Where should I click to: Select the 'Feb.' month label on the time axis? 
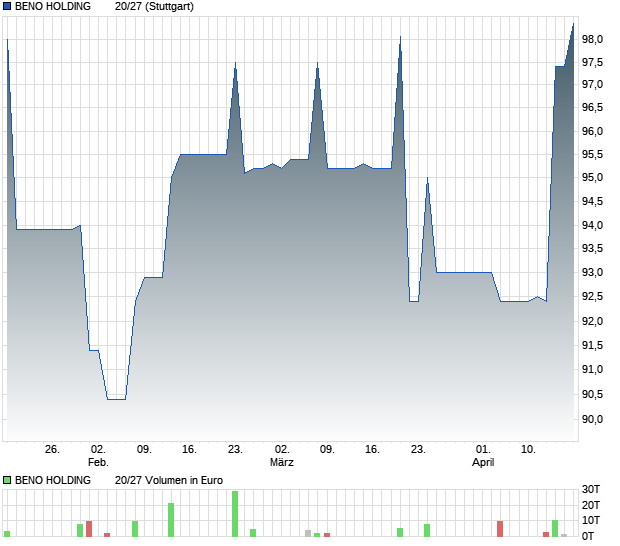97,463
